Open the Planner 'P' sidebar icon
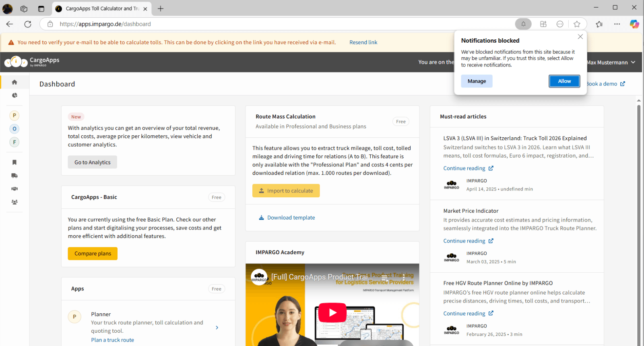 click(14, 116)
